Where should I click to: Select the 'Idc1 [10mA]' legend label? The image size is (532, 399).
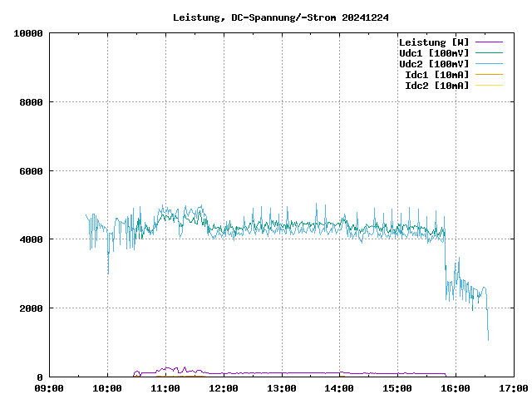tap(436, 74)
